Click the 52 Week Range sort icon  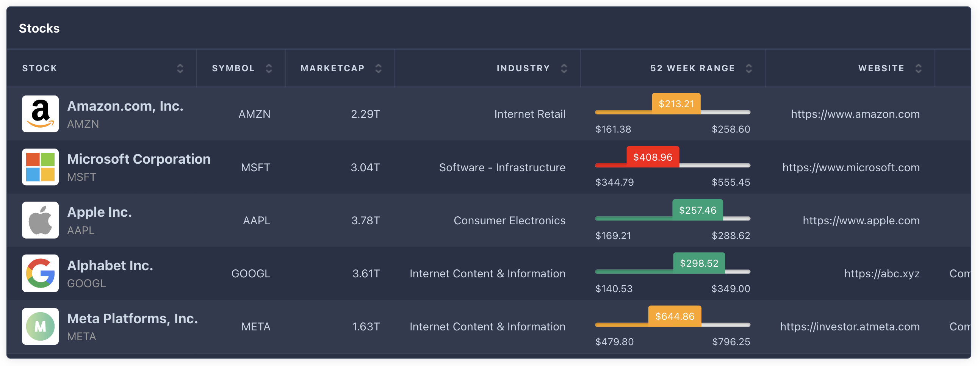(x=749, y=69)
